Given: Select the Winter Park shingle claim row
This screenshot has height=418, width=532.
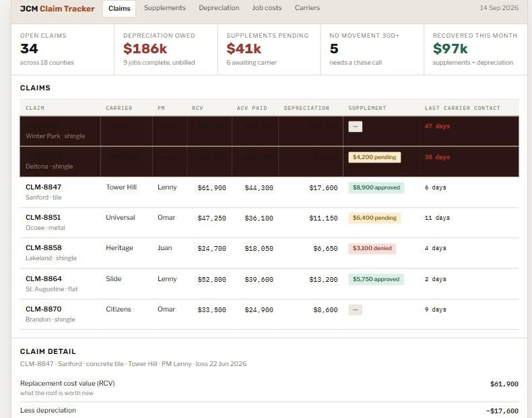Looking at the screenshot, I should [x=269, y=131].
